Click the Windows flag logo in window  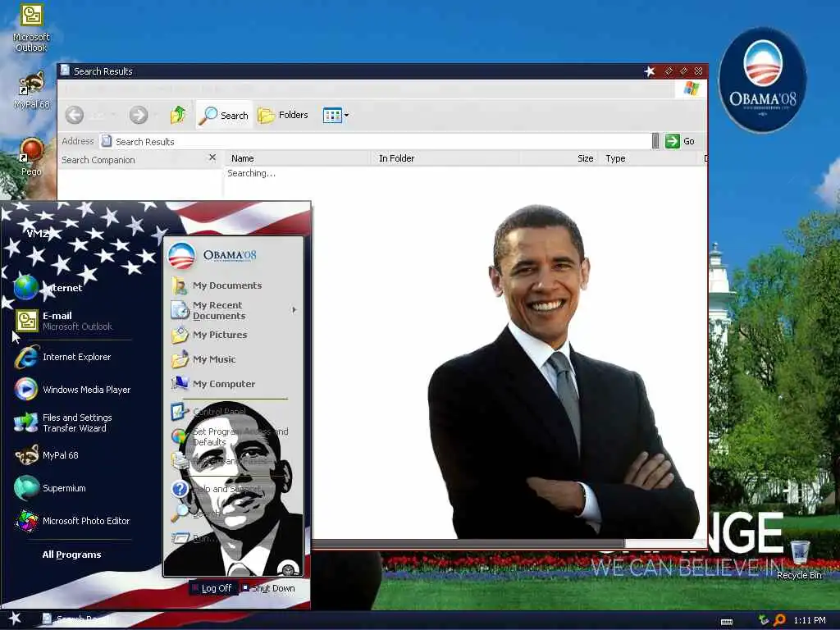(x=691, y=89)
